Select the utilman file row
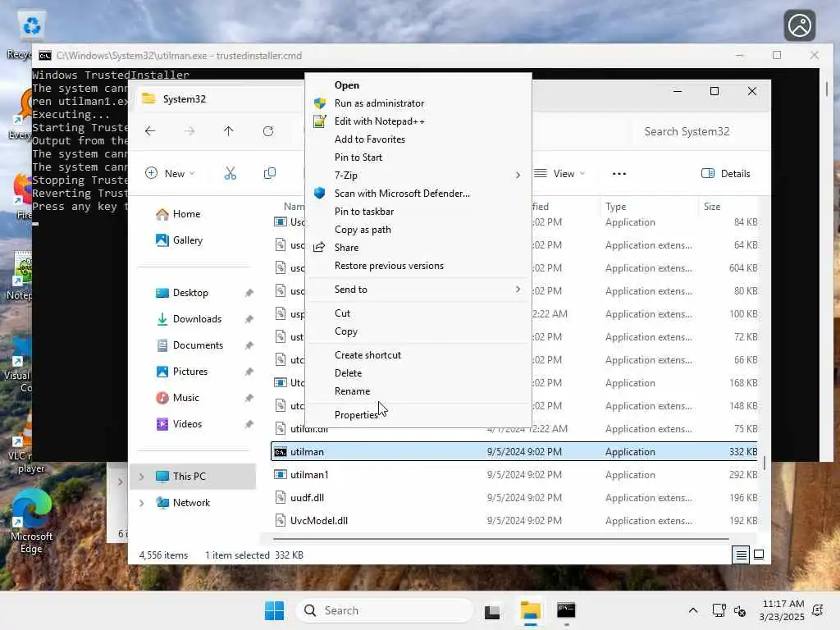This screenshot has width=840, height=630. click(514, 452)
